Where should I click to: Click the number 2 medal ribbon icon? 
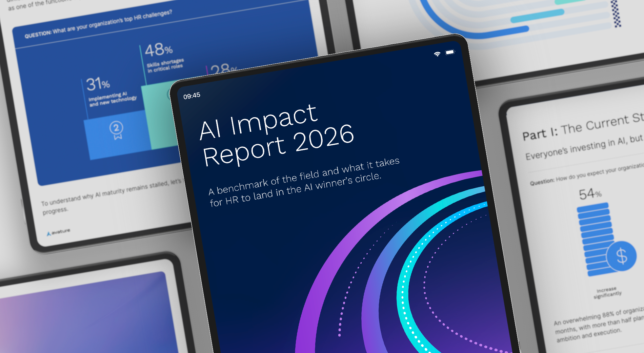(x=116, y=130)
